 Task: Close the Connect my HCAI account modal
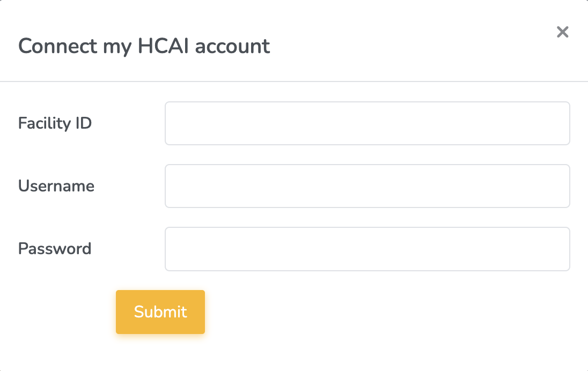tap(562, 32)
